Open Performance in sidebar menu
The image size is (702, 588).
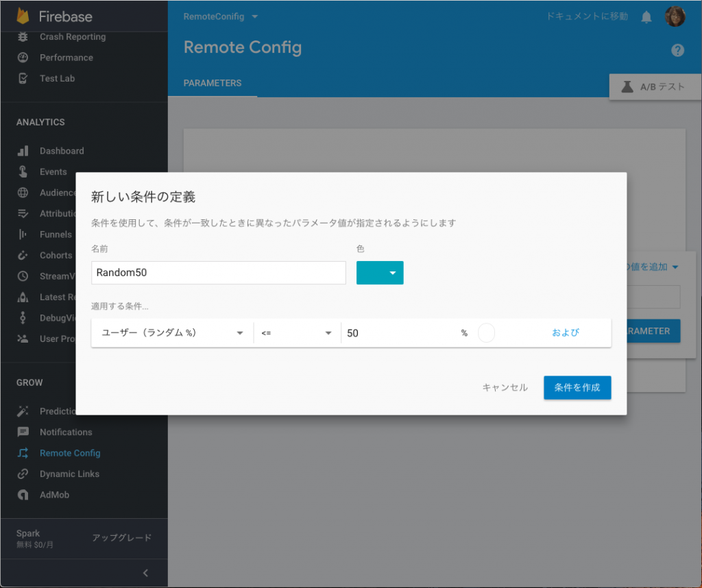(66, 58)
